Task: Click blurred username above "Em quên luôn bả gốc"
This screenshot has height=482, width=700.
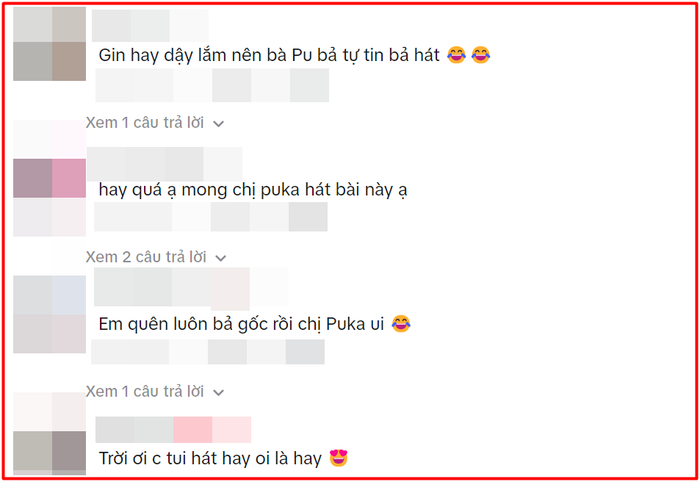Action: pos(191,289)
